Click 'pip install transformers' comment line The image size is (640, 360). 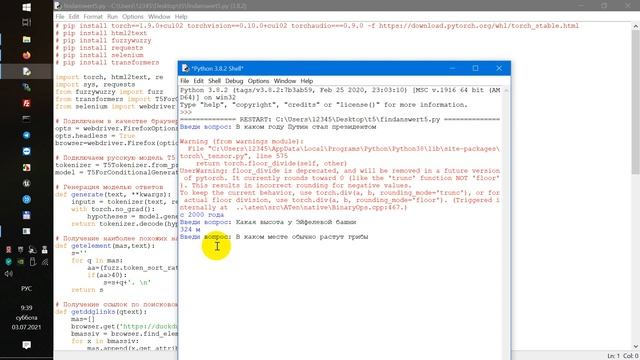coord(107,62)
